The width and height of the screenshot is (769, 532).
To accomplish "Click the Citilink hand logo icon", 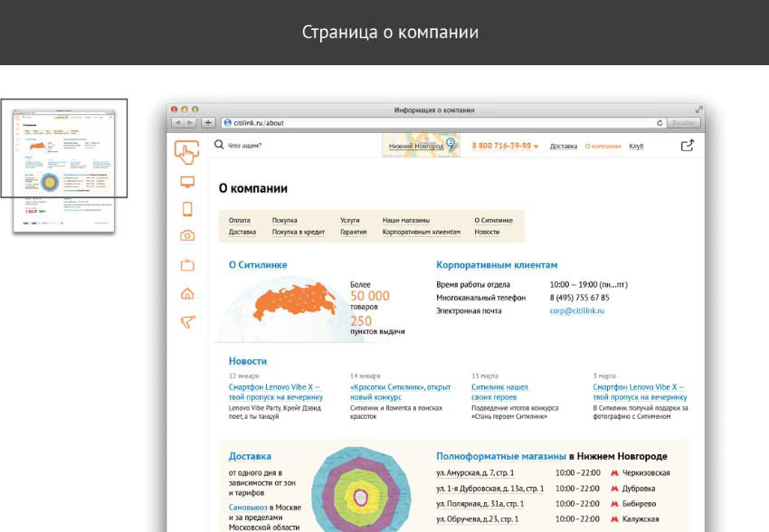I will point(186,149).
